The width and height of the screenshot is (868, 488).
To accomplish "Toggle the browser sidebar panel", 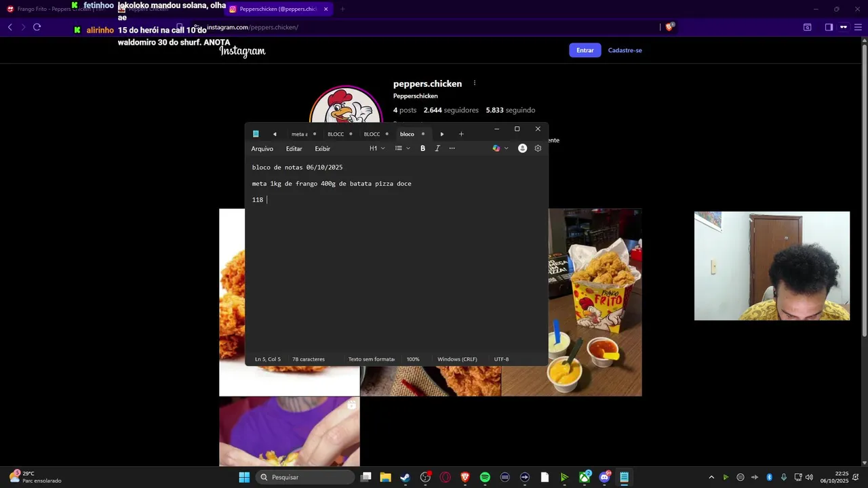I will (x=829, y=27).
